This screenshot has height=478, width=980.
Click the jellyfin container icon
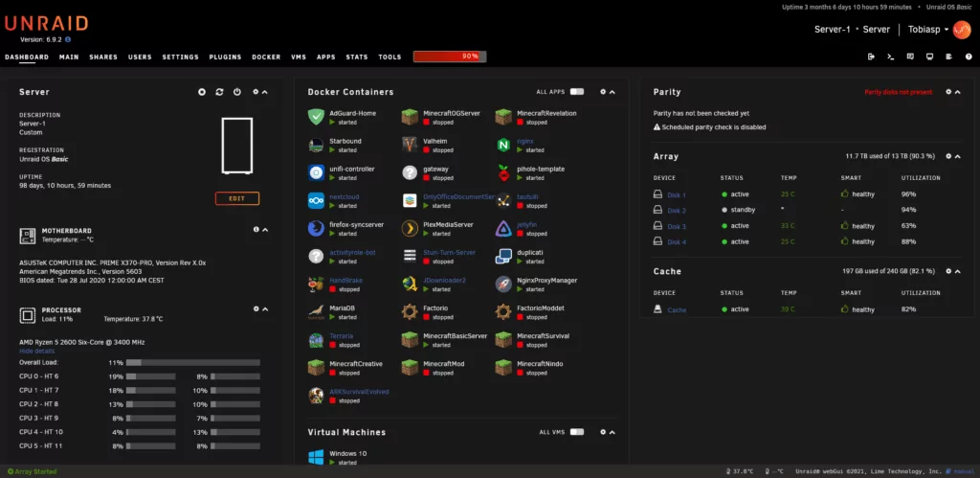tap(503, 228)
